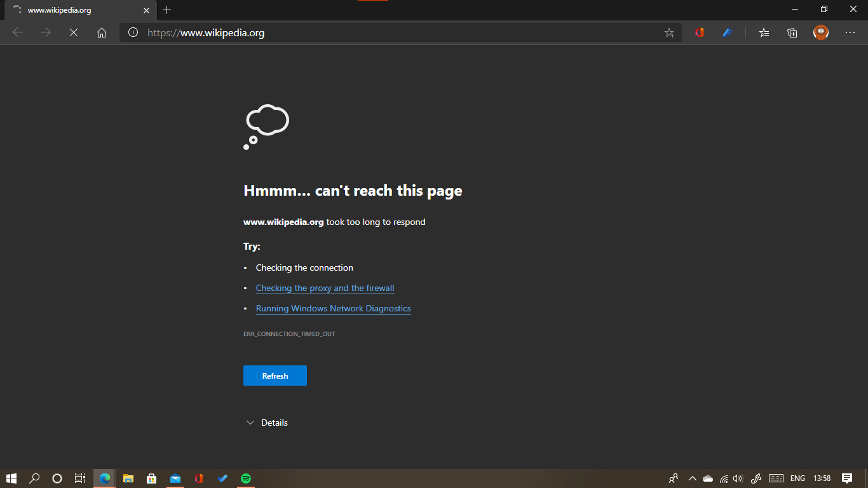Open the Collections panel
Viewport: 868px width, 488px height.
(x=792, y=32)
